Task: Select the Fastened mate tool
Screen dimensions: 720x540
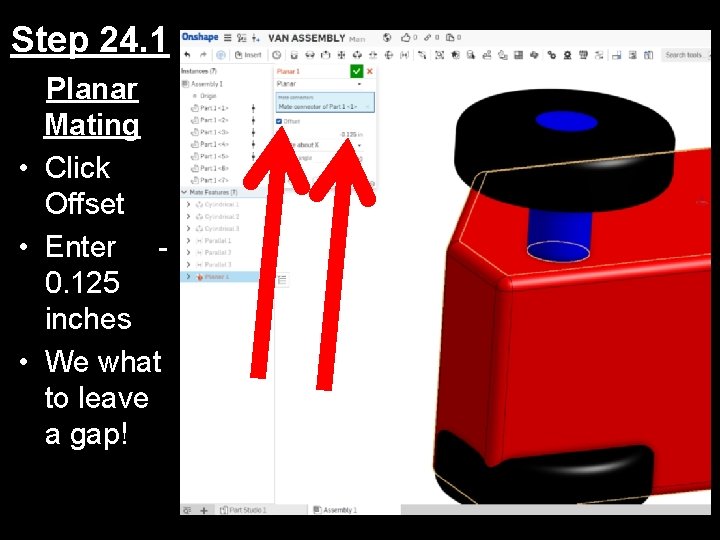Action: point(294,55)
